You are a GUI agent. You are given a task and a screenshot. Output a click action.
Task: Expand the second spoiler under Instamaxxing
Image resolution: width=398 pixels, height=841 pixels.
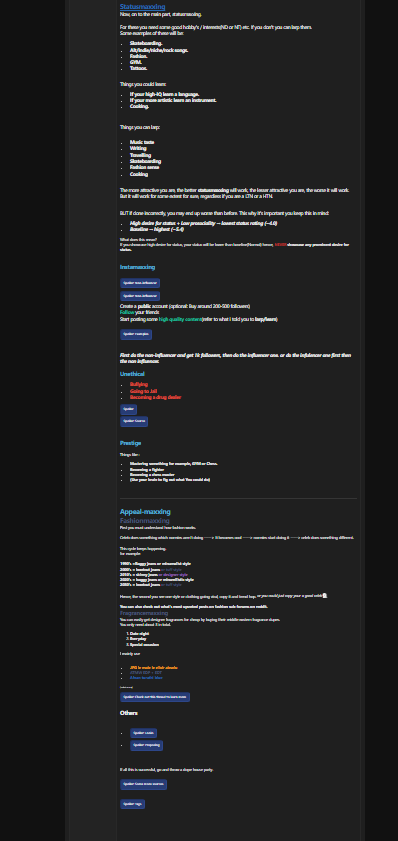[140, 296]
